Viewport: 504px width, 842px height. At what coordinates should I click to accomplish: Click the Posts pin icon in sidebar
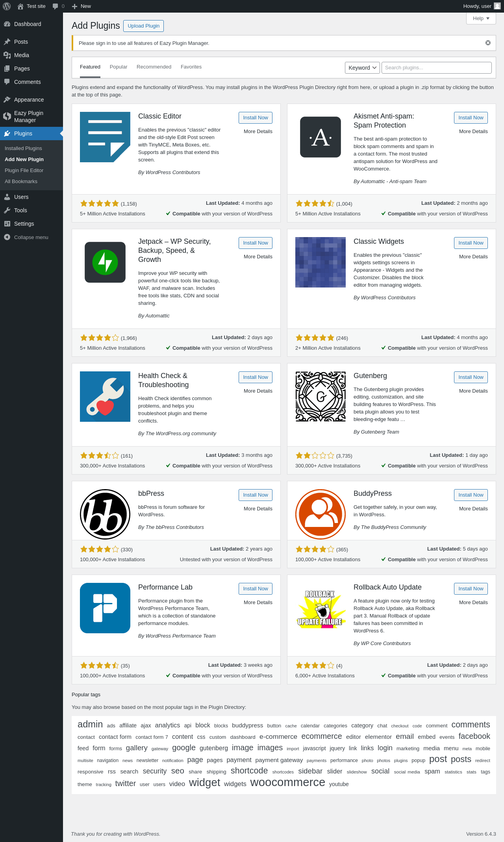point(7,42)
